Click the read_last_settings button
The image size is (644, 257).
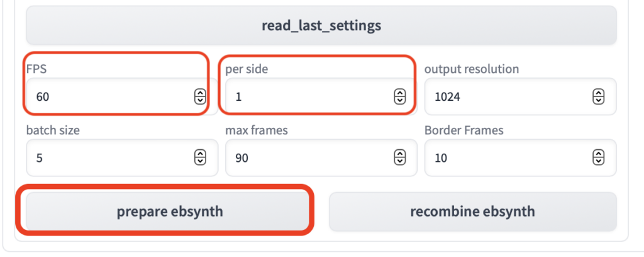[x=321, y=26]
